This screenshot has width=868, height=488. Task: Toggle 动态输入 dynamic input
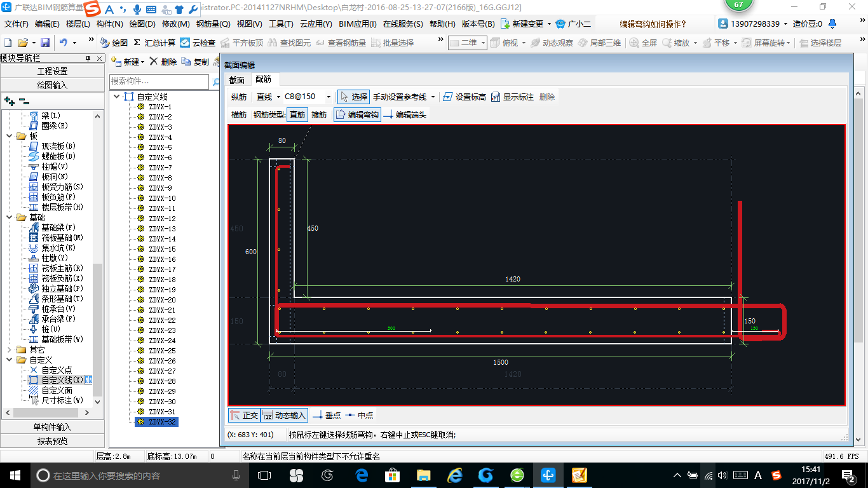[284, 415]
